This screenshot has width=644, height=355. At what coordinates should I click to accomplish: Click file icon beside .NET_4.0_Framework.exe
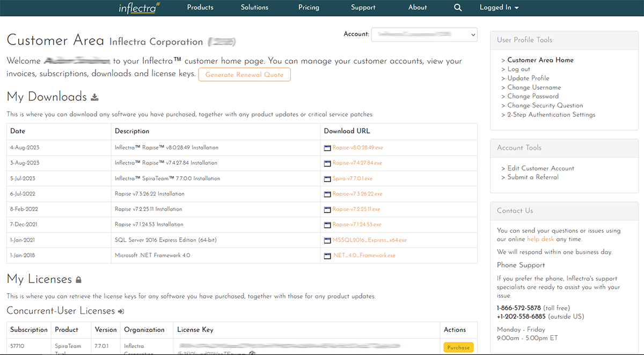(327, 256)
